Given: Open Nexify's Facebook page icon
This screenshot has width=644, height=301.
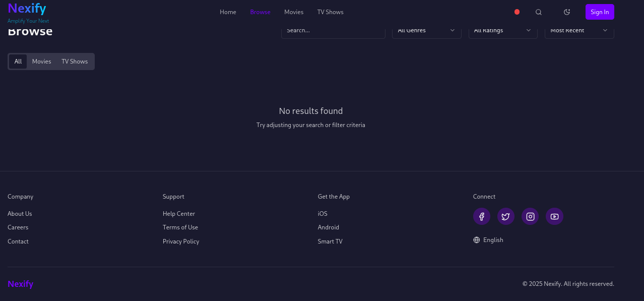Looking at the screenshot, I should (x=482, y=216).
